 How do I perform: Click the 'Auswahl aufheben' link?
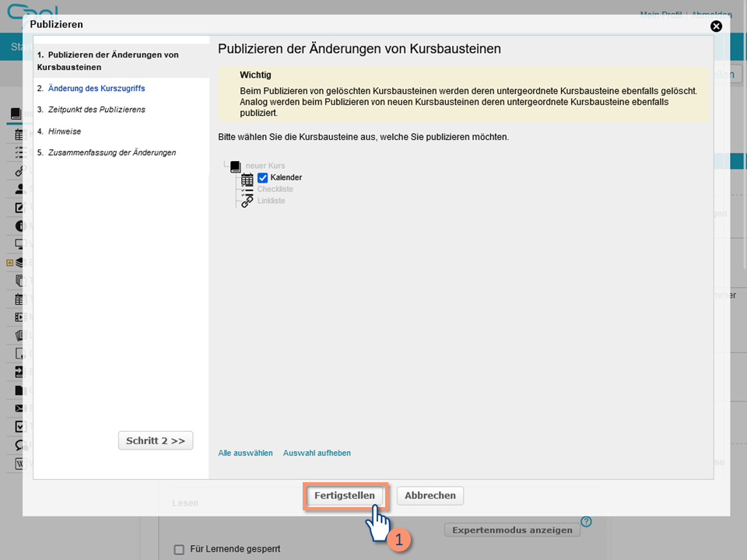pos(317,453)
